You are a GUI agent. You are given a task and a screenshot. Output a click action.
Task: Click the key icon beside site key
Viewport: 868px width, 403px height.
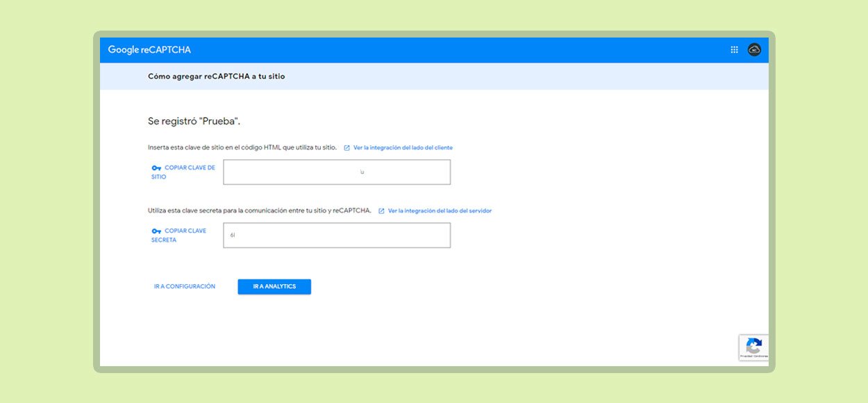pyautogui.click(x=156, y=168)
